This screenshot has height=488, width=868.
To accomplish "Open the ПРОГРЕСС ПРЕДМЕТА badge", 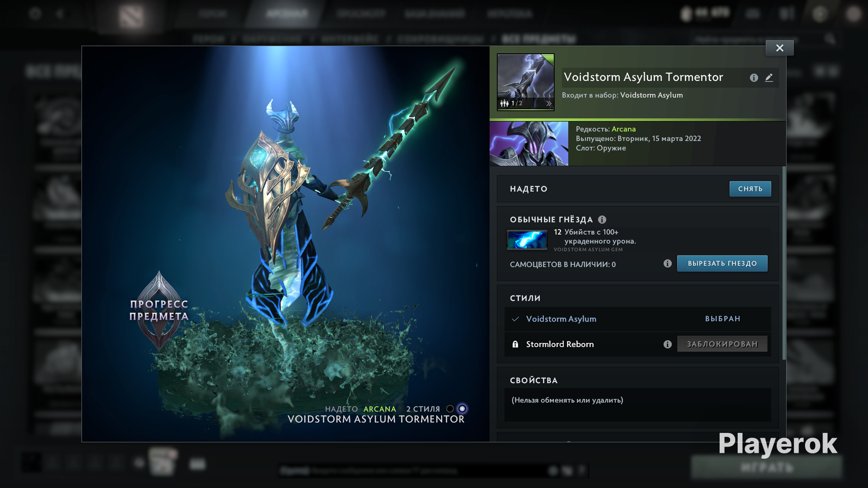I will [x=159, y=310].
